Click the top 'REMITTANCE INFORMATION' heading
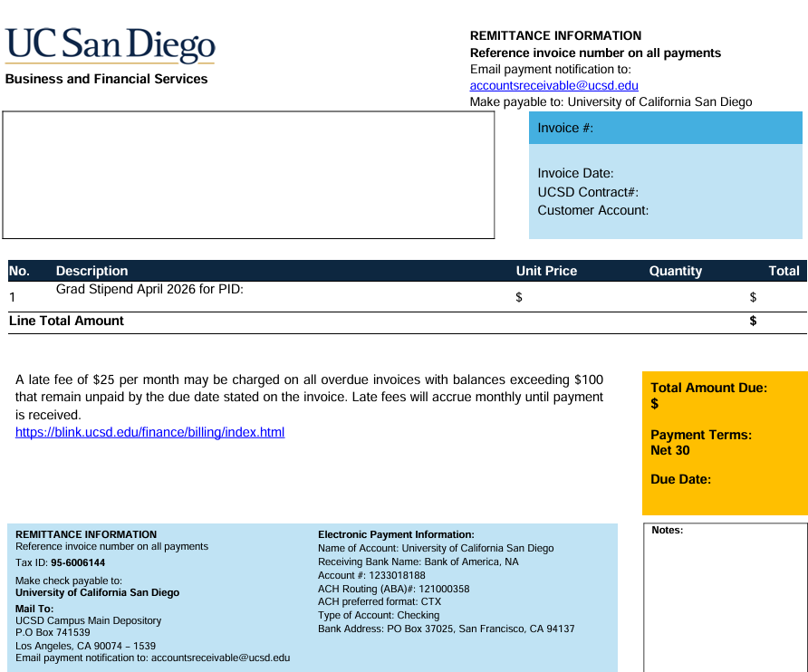Screen dimensions: 808x672 click(555, 35)
